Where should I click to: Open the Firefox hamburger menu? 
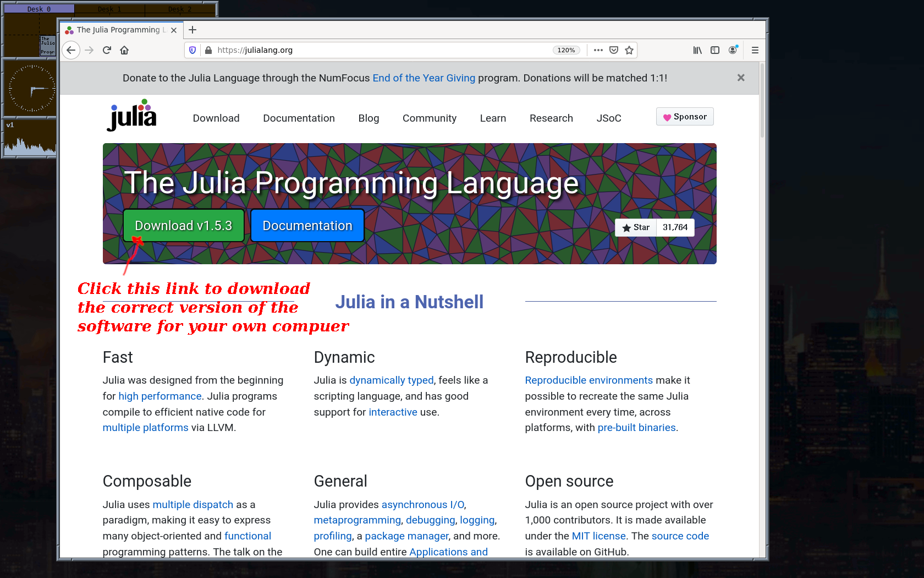pyautogui.click(x=755, y=50)
